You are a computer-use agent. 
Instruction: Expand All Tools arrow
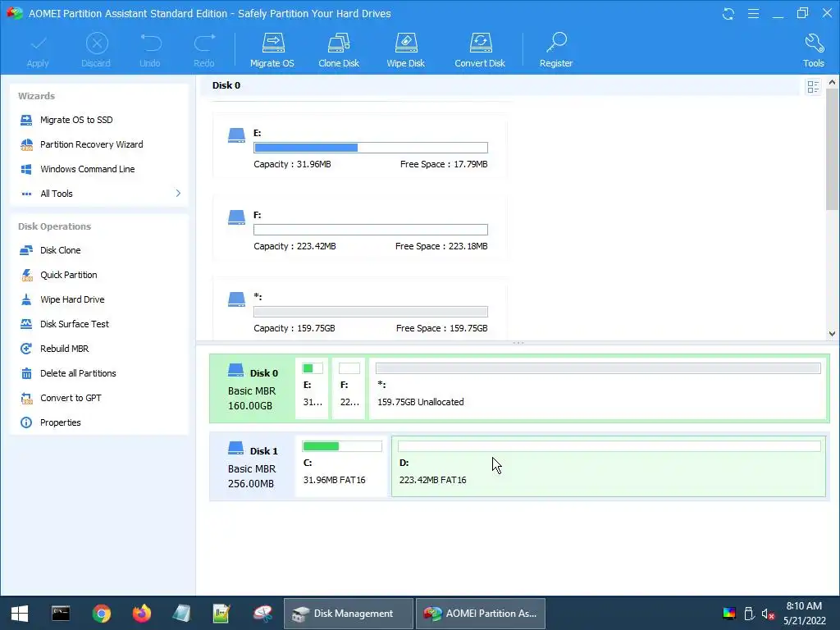click(178, 194)
